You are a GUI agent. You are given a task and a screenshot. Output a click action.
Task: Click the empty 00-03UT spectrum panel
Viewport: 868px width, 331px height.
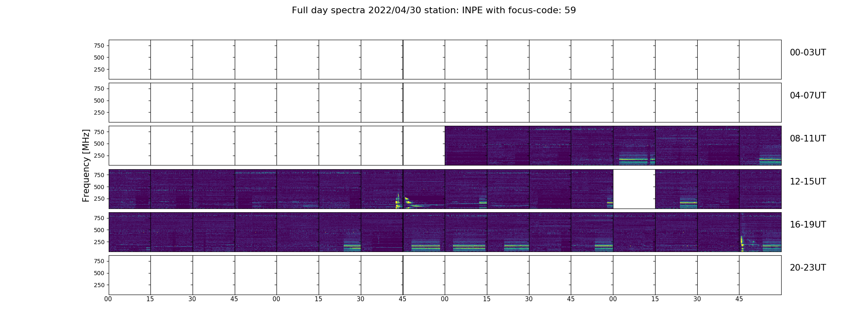[x=445, y=60]
